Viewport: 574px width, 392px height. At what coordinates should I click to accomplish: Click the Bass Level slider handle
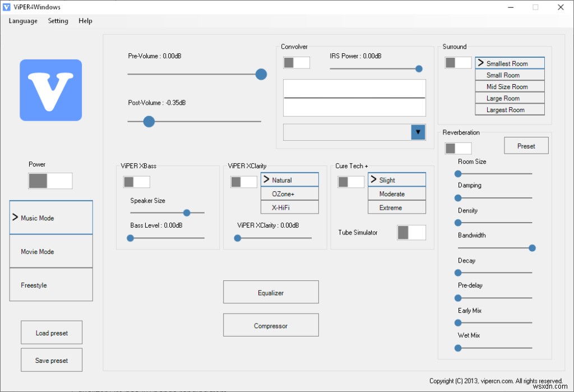(x=130, y=238)
